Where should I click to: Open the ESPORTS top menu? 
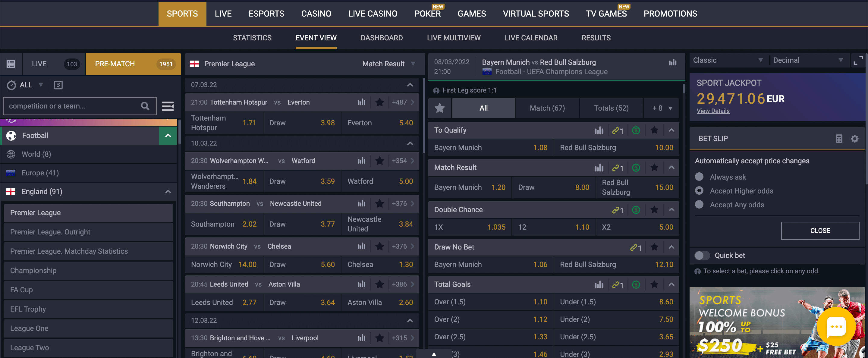tap(266, 14)
